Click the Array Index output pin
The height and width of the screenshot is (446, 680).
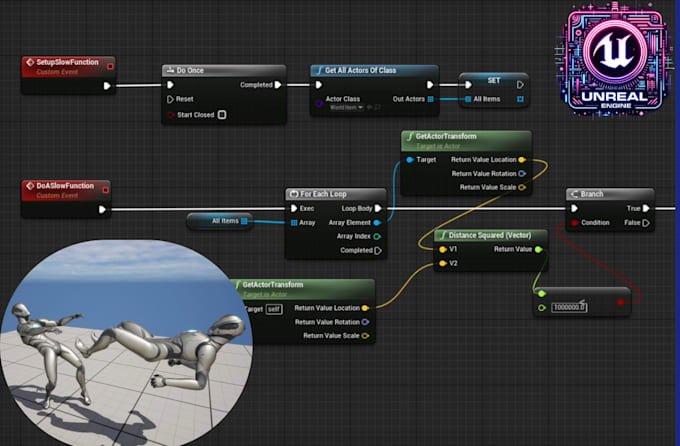(377, 236)
